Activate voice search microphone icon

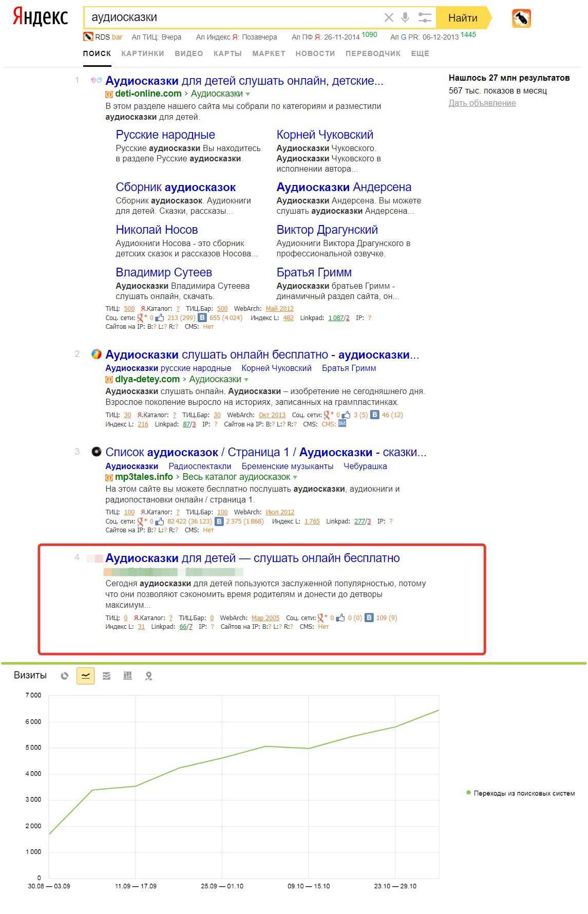point(405,17)
